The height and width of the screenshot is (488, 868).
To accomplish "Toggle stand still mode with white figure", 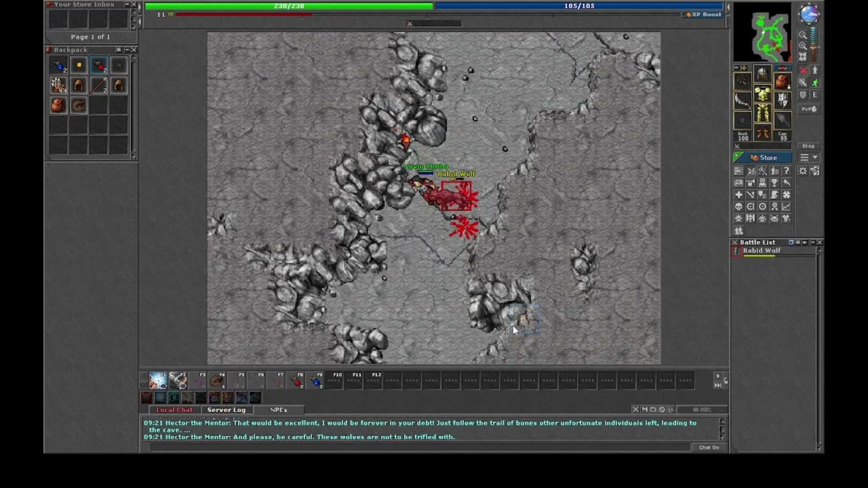I will 814,70.
